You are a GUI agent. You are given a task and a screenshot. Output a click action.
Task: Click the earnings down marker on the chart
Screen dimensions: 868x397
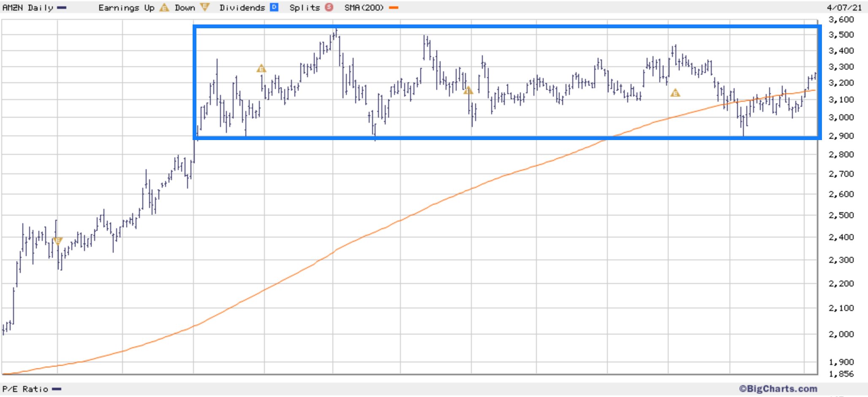click(x=57, y=241)
